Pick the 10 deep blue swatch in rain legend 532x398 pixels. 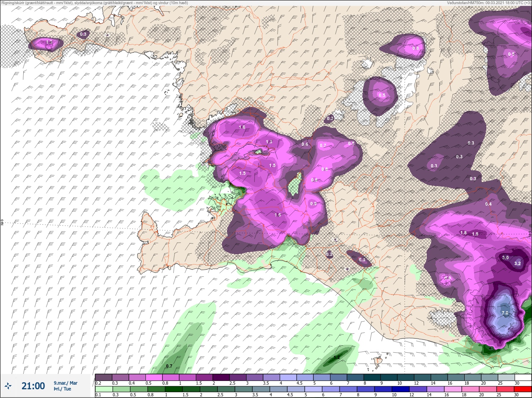coord(400,389)
